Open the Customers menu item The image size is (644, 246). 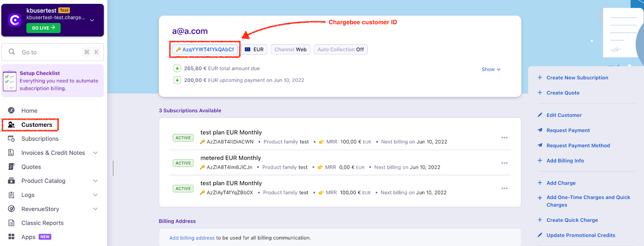(37, 125)
